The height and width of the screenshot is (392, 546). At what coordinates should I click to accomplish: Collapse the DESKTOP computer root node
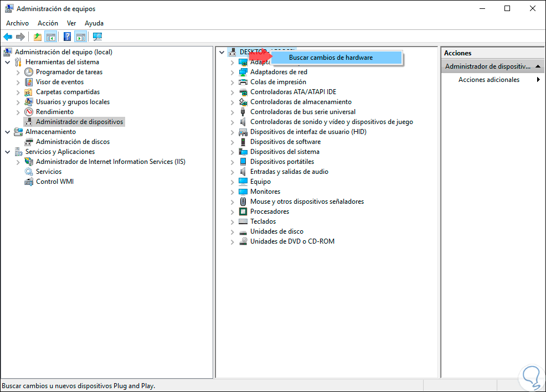tap(222, 52)
